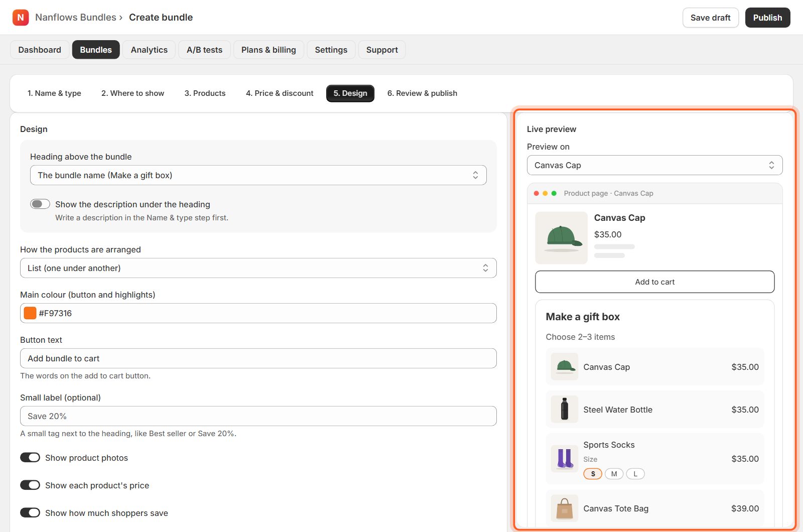
Task: Select size L for Sports Socks
Action: pyautogui.click(x=635, y=474)
